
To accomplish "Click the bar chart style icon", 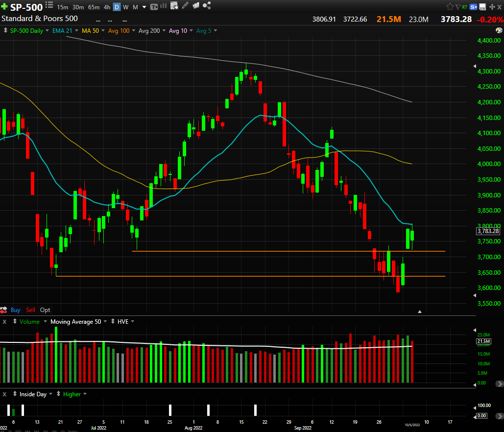I will click(x=164, y=5).
